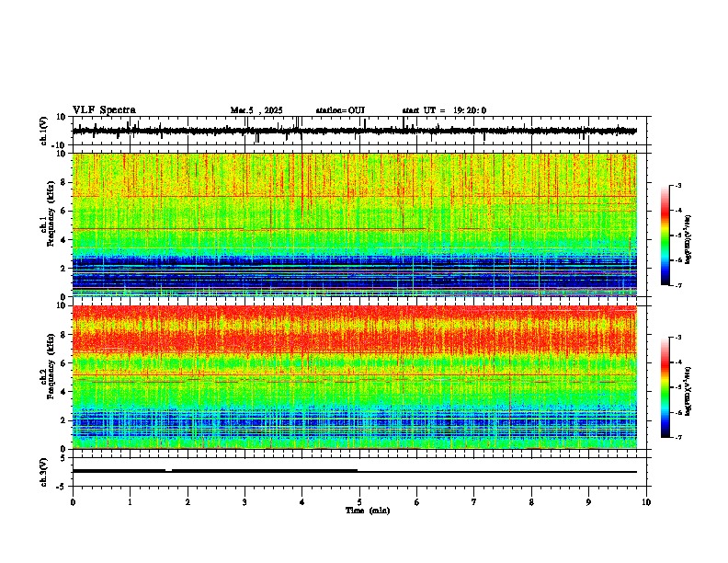The image size is (728, 563).
Task: Click time axis tick label "7"
Action: [474, 502]
